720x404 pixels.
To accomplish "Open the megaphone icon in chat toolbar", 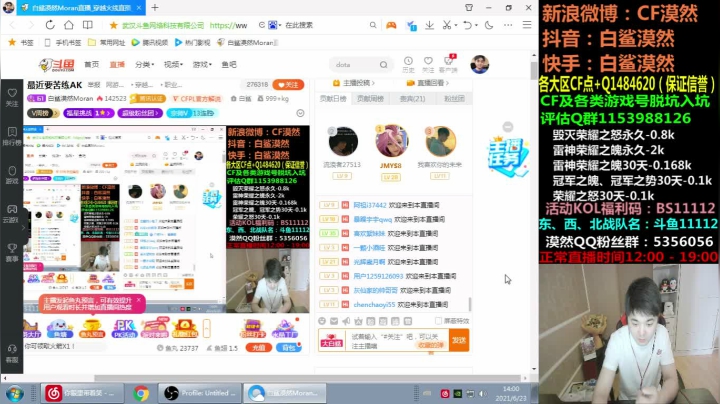I will (346, 321).
